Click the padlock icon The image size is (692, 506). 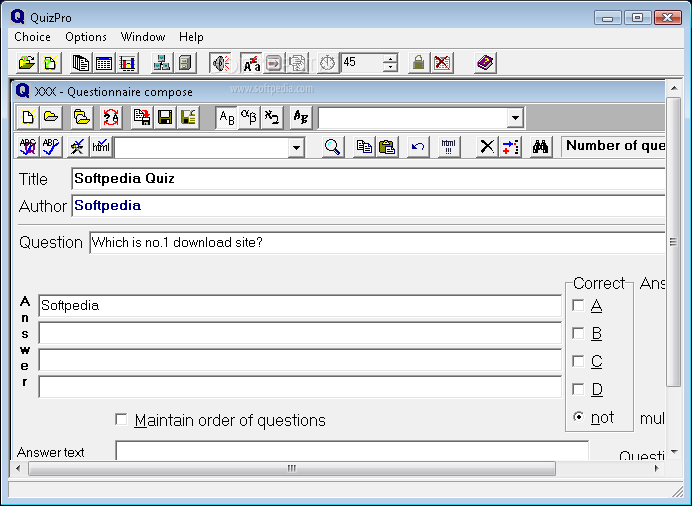click(x=418, y=63)
